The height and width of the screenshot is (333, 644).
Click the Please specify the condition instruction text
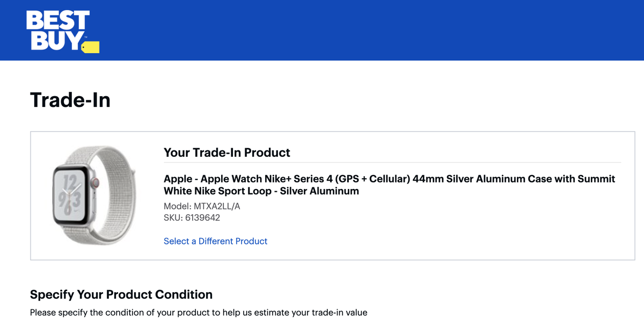point(199,312)
